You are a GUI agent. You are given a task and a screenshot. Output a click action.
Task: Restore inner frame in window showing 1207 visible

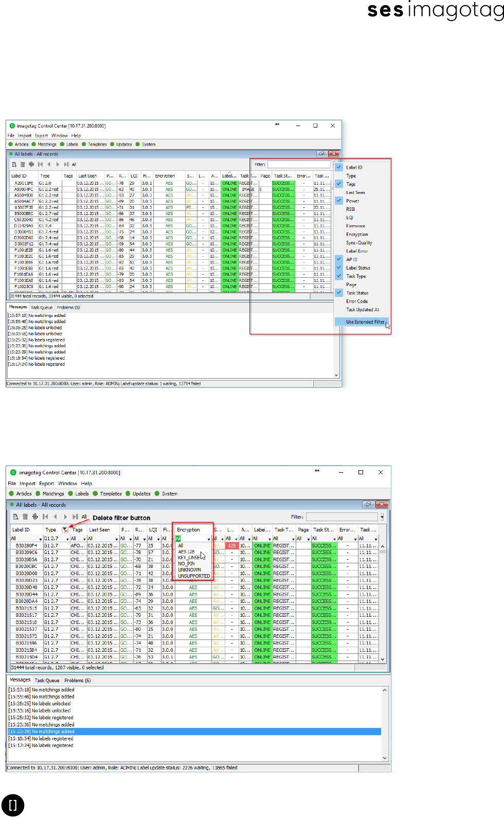tap(368, 505)
